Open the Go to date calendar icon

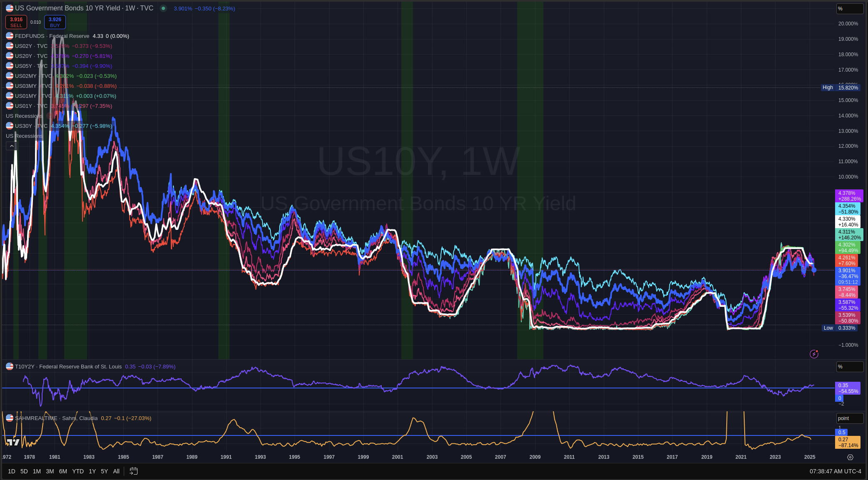tap(133, 471)
